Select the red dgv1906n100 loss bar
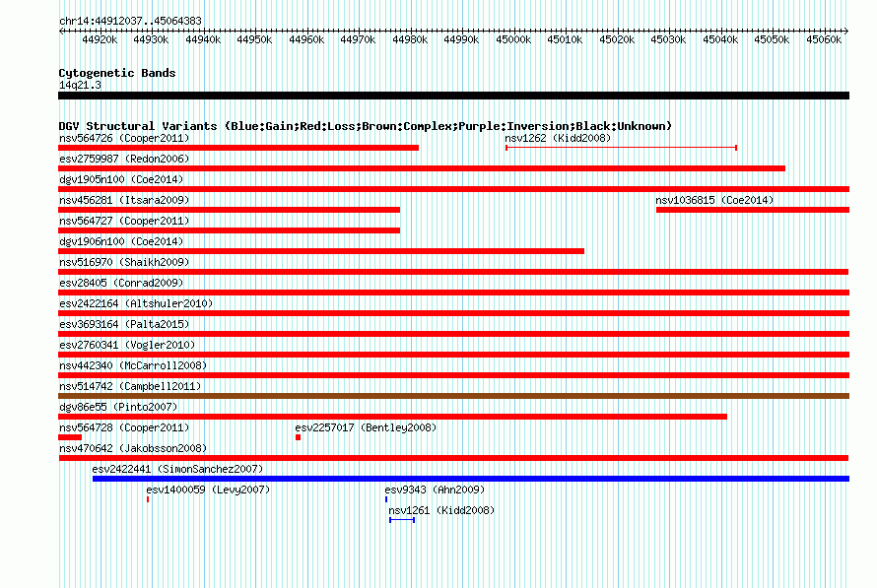The image size is (877, 588). pyautogui.click(x=321, y=251)
